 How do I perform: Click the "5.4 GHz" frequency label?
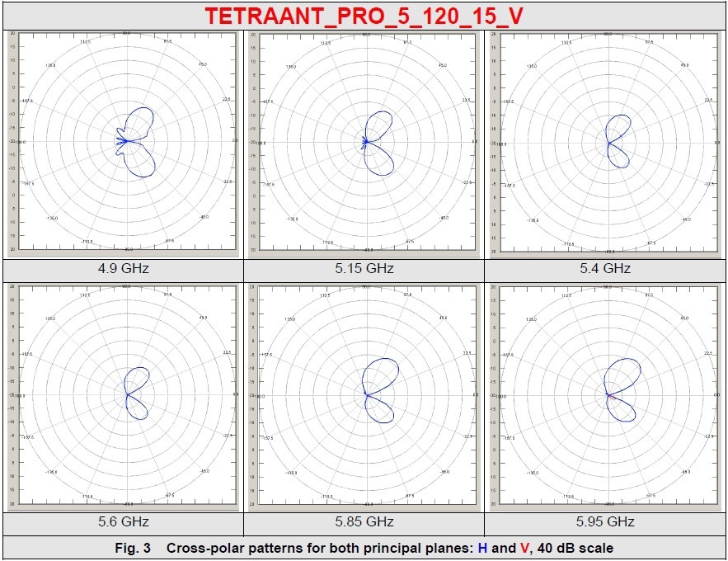coord(606,269)
